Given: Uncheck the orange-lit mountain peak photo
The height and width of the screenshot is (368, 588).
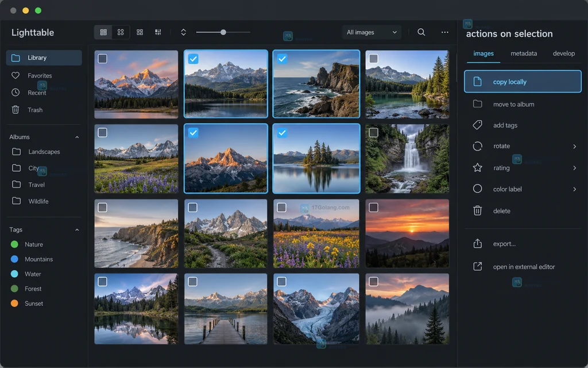Looking at the screenshot, I should [x=193, y=133].
